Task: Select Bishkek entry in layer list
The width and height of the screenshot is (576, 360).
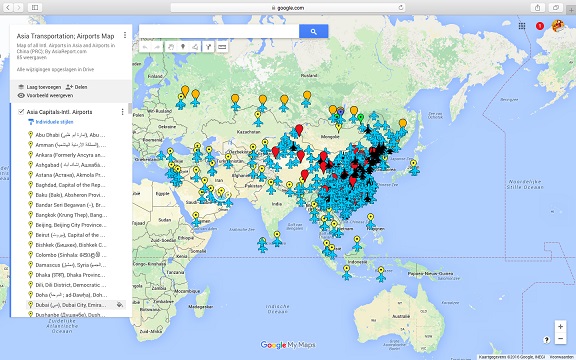Action: tap(71, 245)
